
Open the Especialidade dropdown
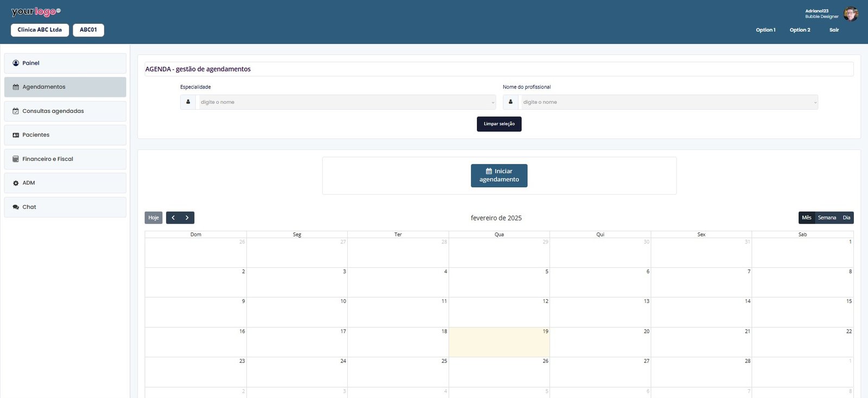coord(346,102)
